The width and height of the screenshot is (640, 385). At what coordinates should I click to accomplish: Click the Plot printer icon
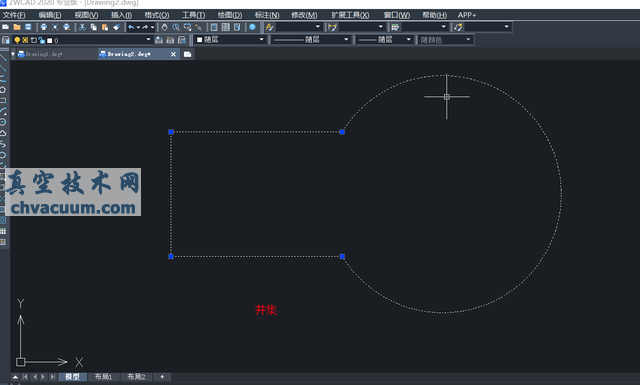click(44, 27)
